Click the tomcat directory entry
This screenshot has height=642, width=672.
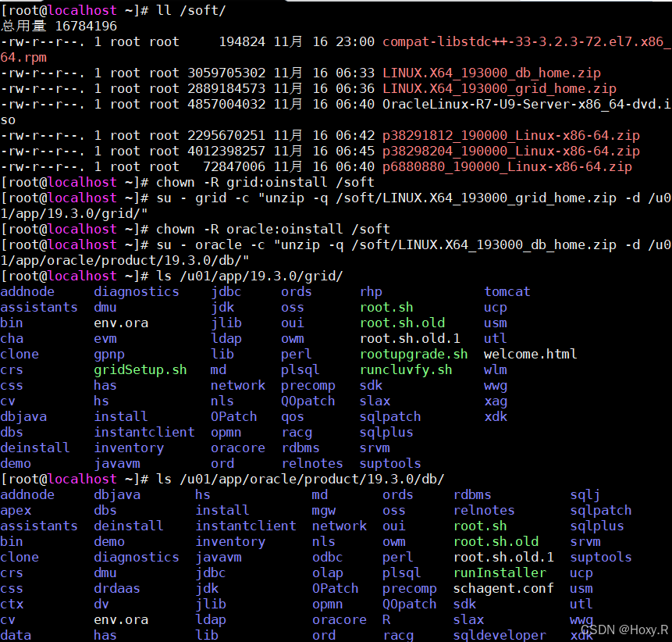(x=507, y=291)
